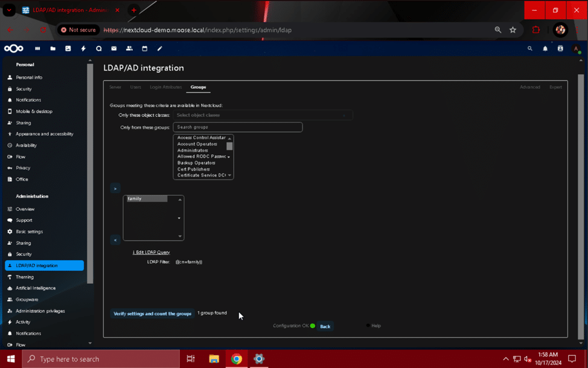Open the Expert tab
588x368 pixels.
[x=556, y=87]
